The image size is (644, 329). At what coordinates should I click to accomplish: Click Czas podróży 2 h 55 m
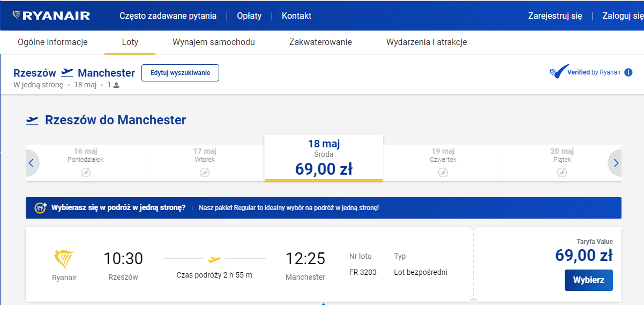click(214, 275)
